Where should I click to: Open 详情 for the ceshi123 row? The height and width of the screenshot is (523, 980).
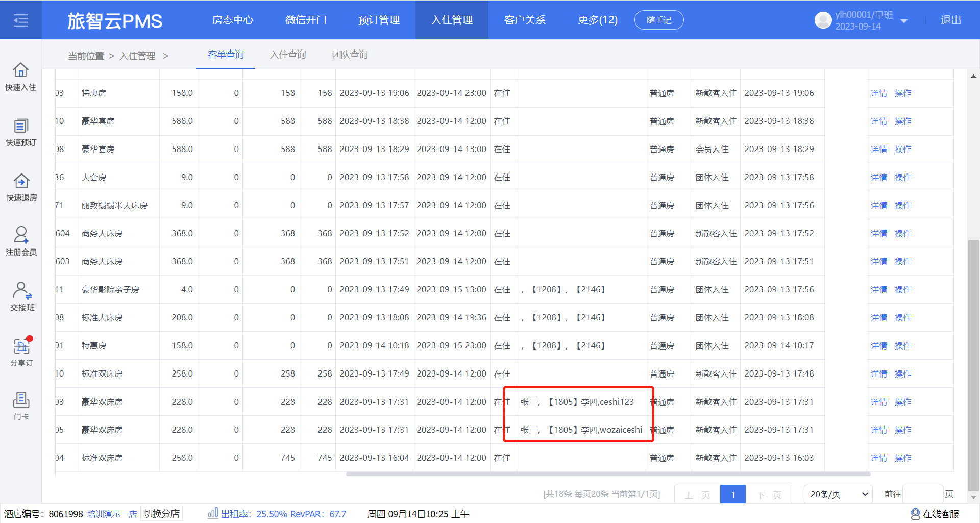878,402
